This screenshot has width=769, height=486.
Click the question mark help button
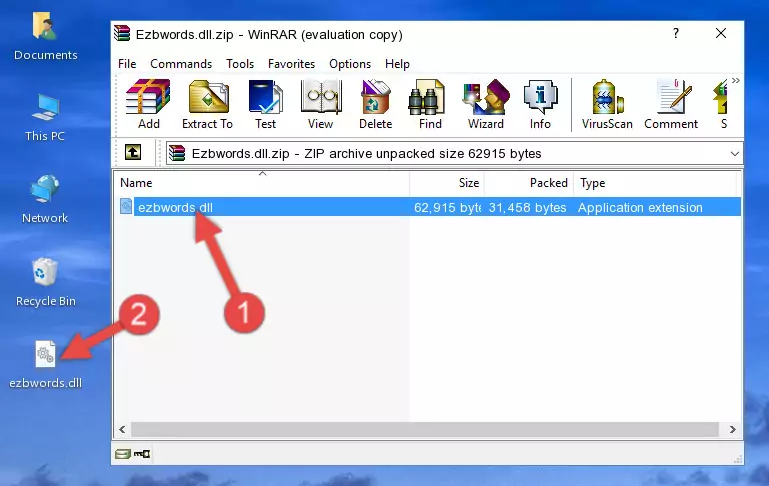676,33
